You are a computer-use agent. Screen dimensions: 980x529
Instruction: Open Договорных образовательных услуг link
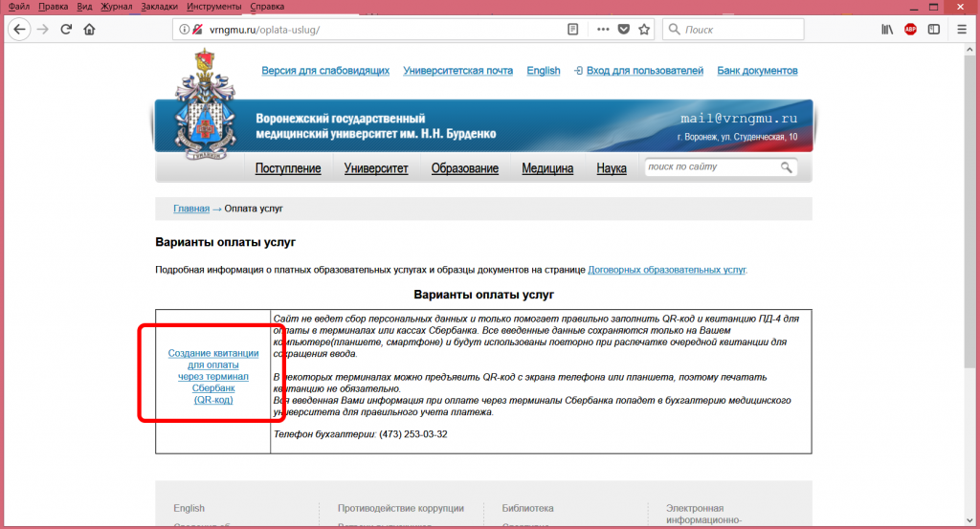666,270
